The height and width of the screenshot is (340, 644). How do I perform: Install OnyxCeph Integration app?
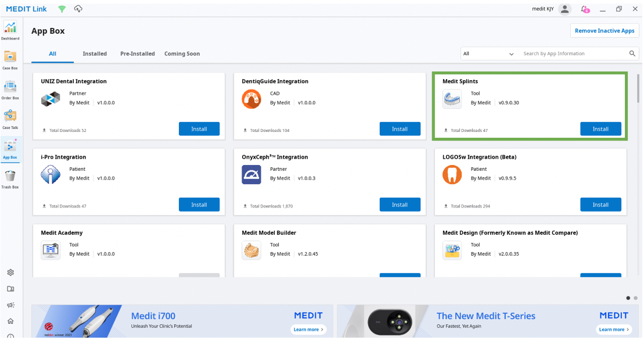(x=400, y=205)
